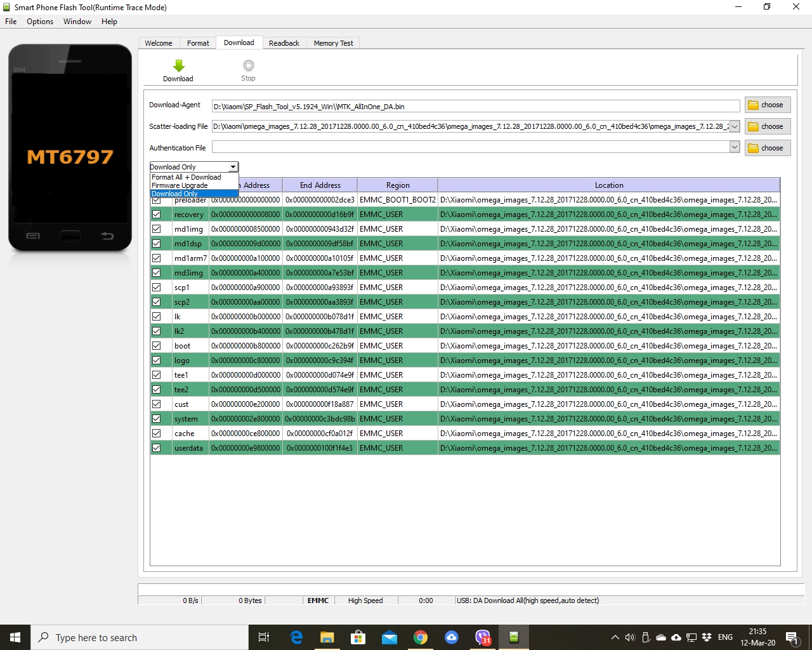Uncheck the system partition checkbox
This screenshot has height=650, width=812.
coord(157,419)
